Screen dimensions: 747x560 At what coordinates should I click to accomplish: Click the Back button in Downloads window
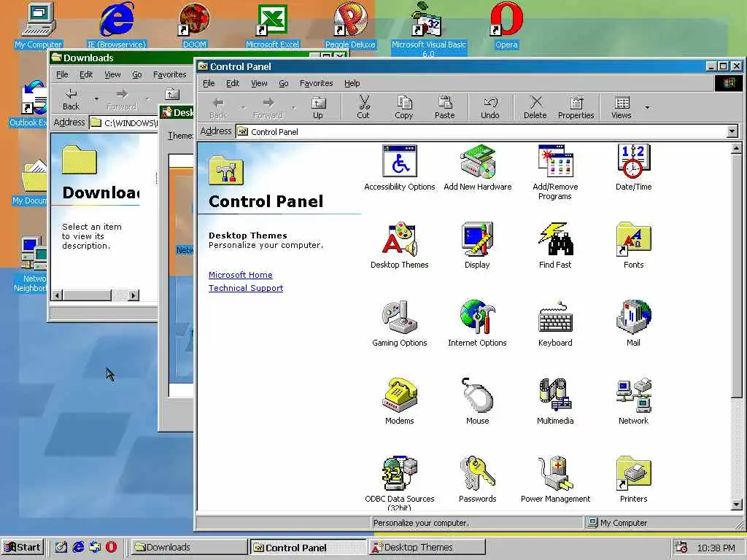[x=71, y=99]
